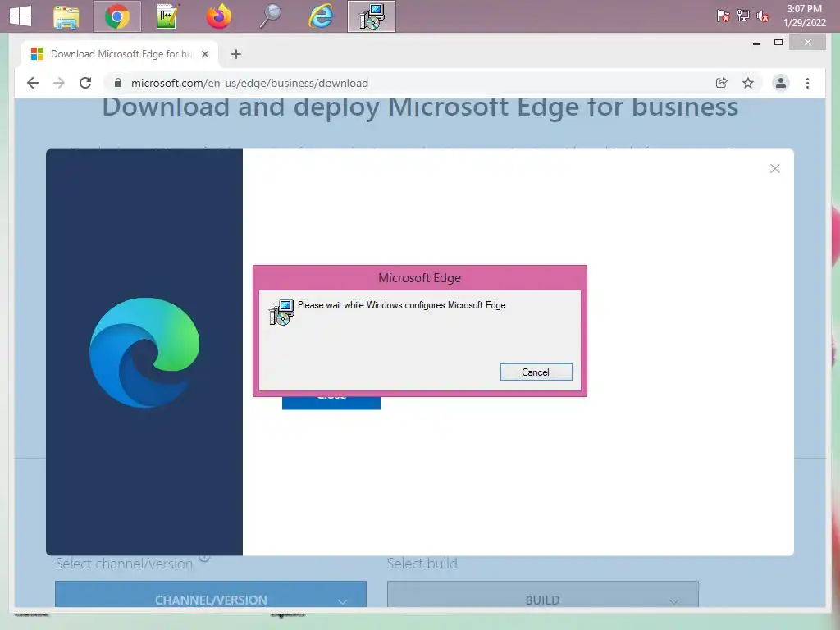Launch Internet Explorer from the taskbar
840x630 pixels.
tap(321, 16)
